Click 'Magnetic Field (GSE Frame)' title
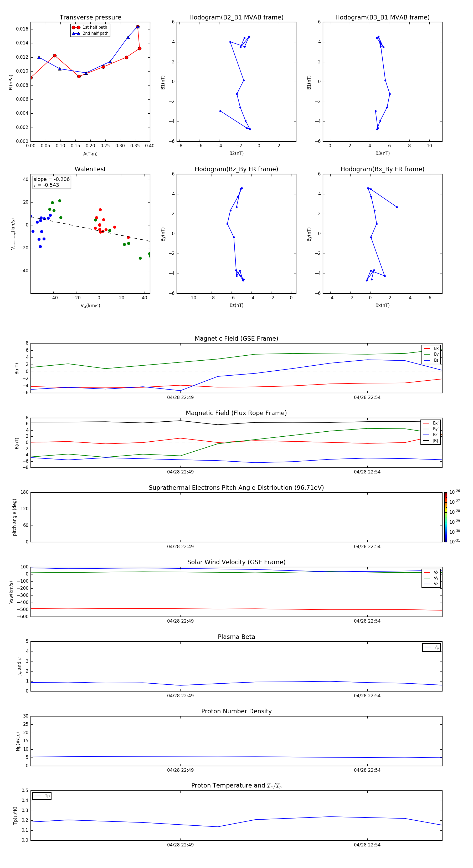 pyautogui.click(x=236, y=339)
